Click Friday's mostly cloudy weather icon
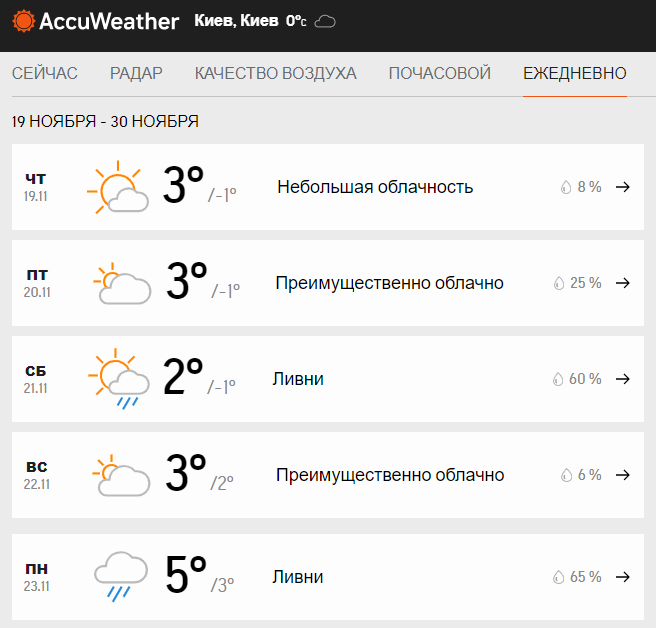 click(x=122, y=284)
